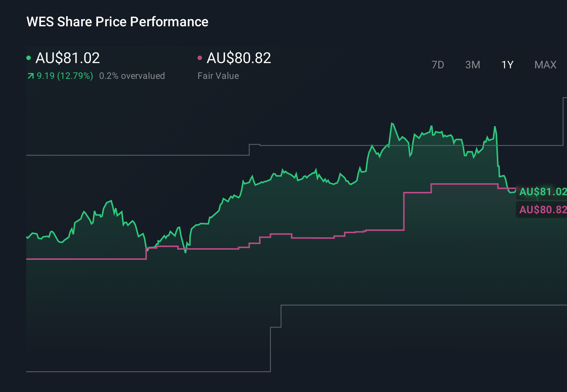This screenshot has width=567, height=392.
Task: Click the WES Share Price Performance title
Action: coord(117,21)
